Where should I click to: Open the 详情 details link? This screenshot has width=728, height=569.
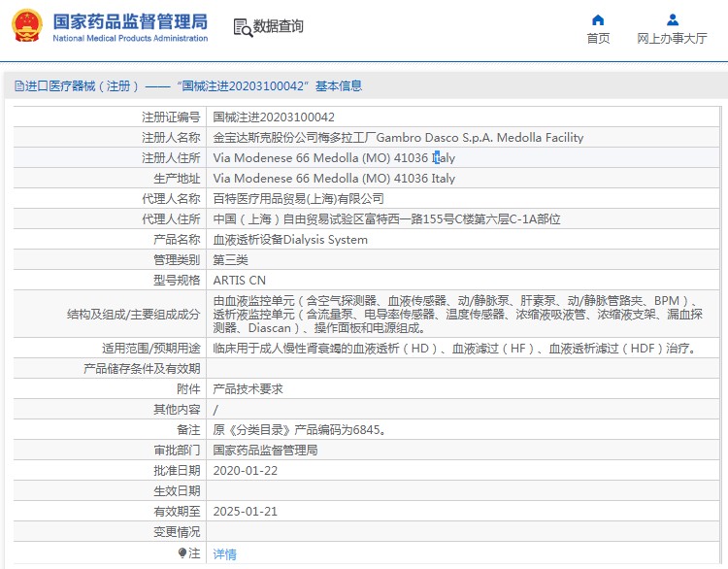pos(224,554)
